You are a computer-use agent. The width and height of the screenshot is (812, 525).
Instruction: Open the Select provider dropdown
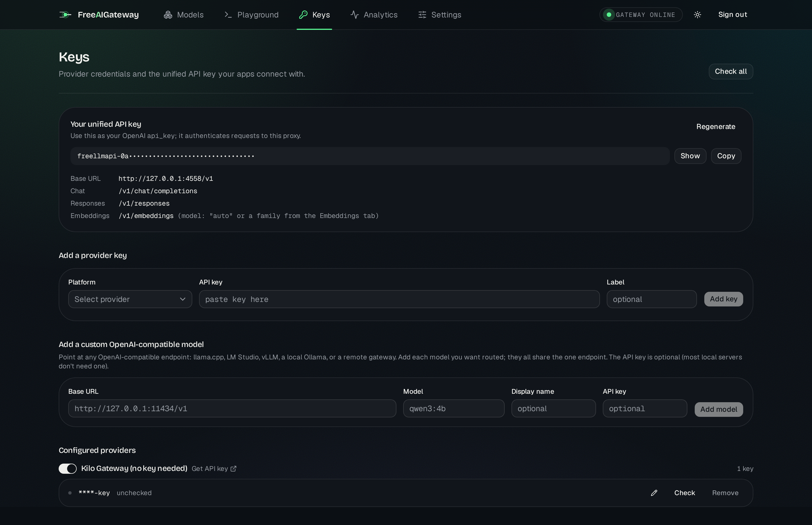(x=130, y=299)
